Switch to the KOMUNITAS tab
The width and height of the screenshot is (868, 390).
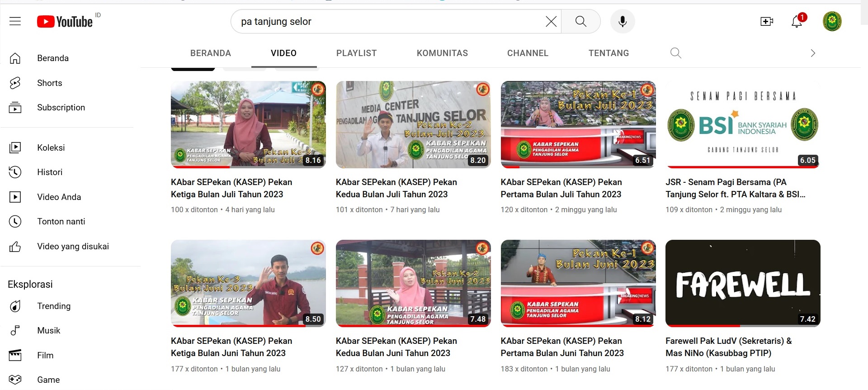point(442,53)
